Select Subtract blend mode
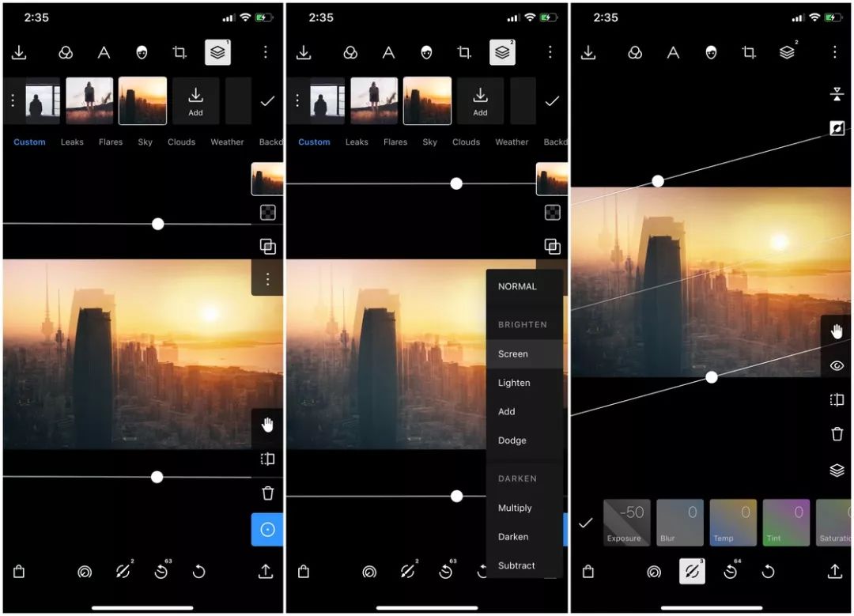 (516, 566)
